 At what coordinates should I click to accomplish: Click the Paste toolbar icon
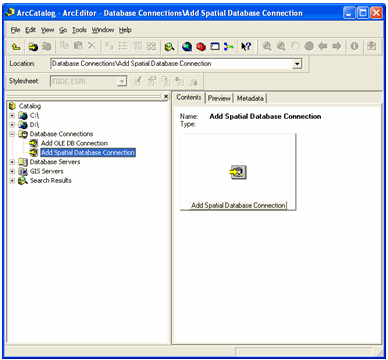click(78, 46)
